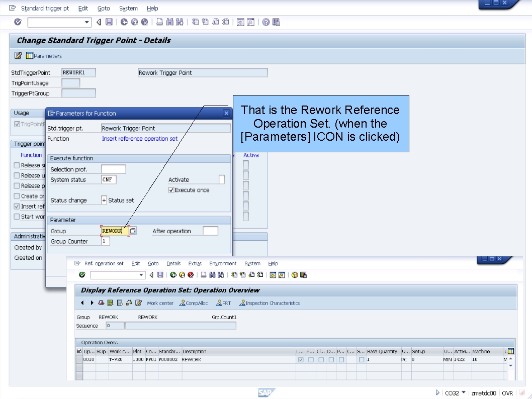The height and width of the screenshot is (399, 532).
Task: Click the Find binoculars icon in the Ref. operation set window
Action: pyautogui.click(x=212, y=275)
